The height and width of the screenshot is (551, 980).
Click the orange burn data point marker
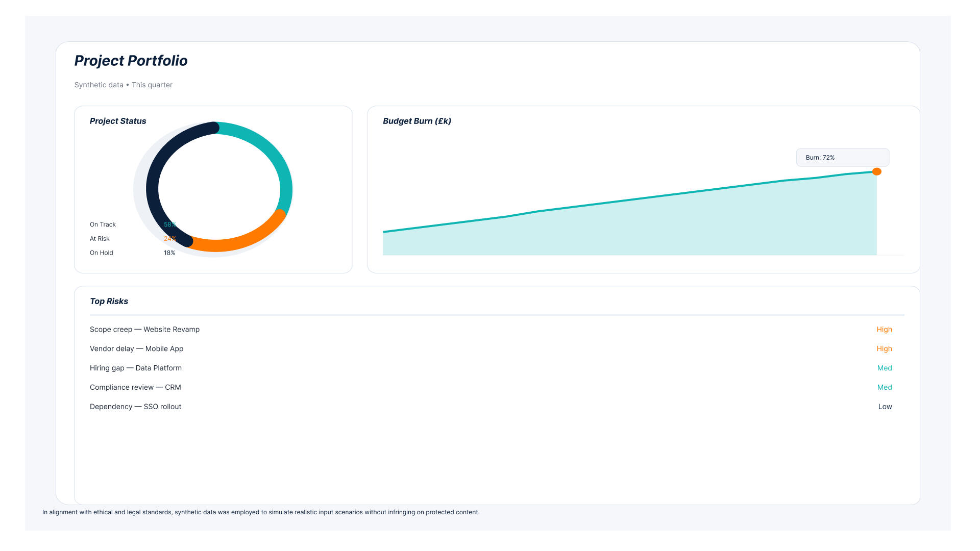(876, 171)
